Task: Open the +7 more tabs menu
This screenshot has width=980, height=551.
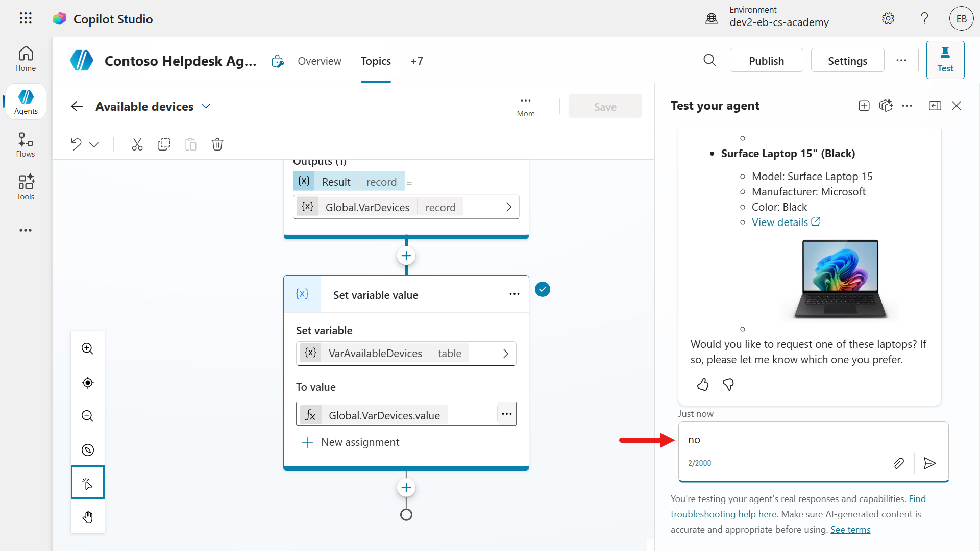Action: click(x=416, y=61)
